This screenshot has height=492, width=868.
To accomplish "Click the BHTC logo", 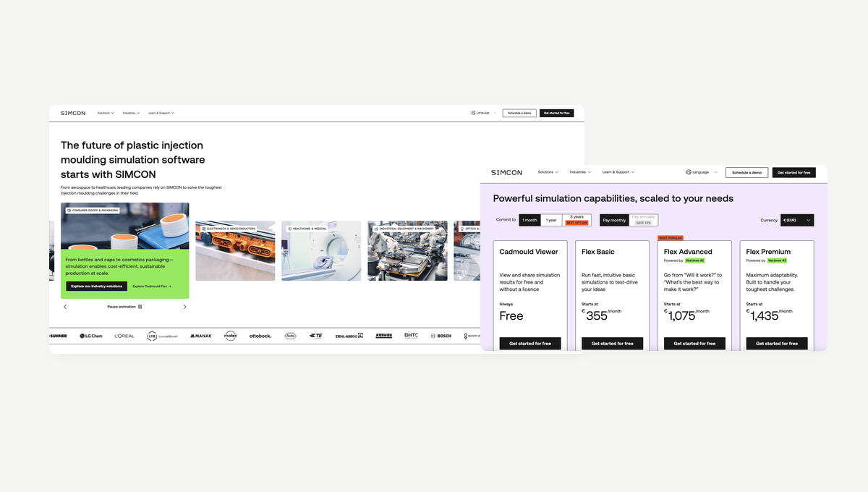I will (x=411, y=336).
